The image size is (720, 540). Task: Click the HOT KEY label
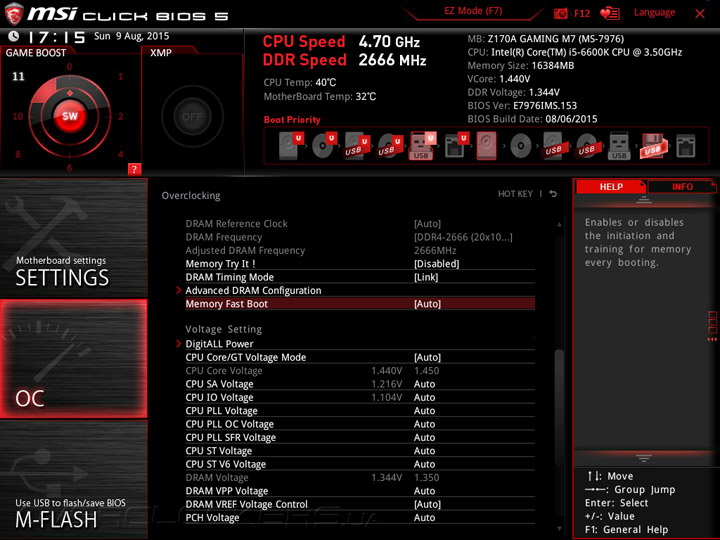(515, 194)
